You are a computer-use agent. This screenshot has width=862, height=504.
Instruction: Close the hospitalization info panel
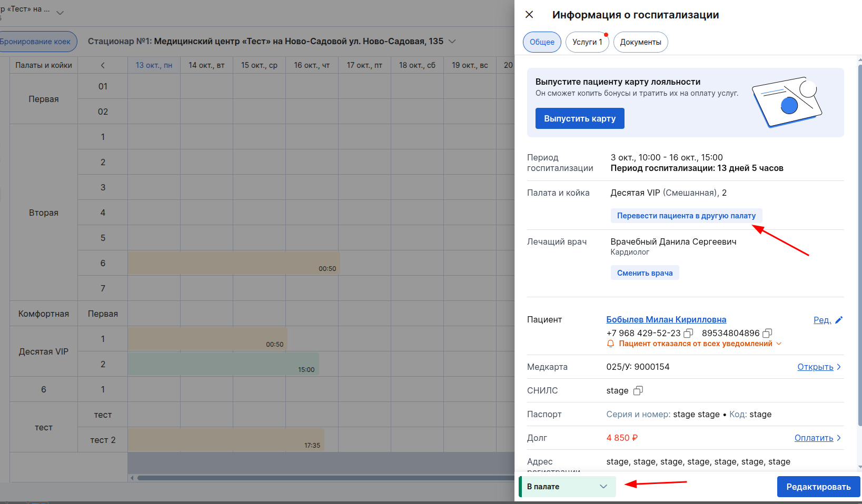(529, 15)
